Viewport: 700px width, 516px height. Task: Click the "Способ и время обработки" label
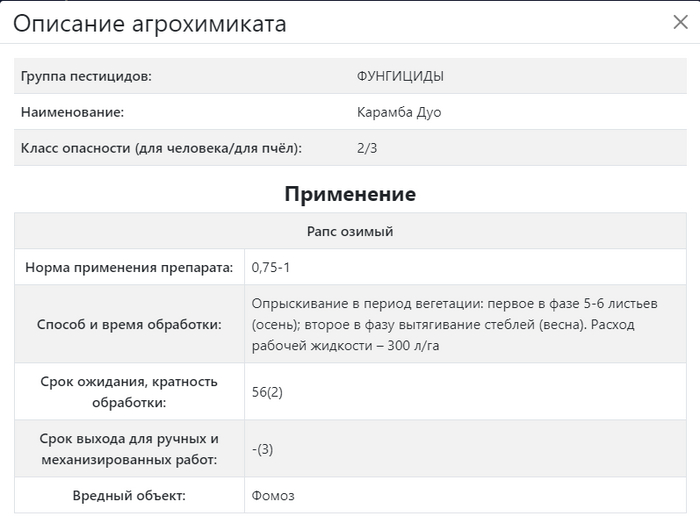click(x=129, y=324)
